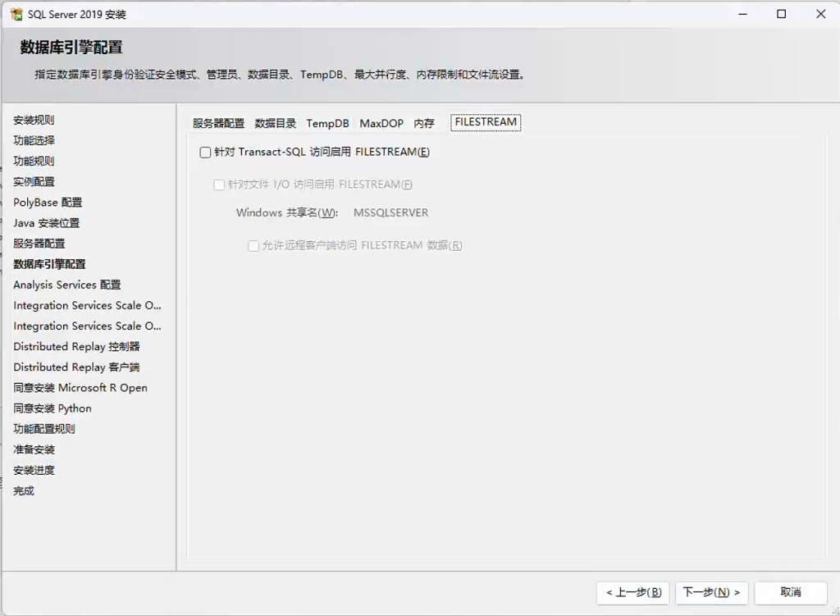Enable FILESTREAM for Transact-SQL access checkbox
Screen dimensions: 840x616
205,153
